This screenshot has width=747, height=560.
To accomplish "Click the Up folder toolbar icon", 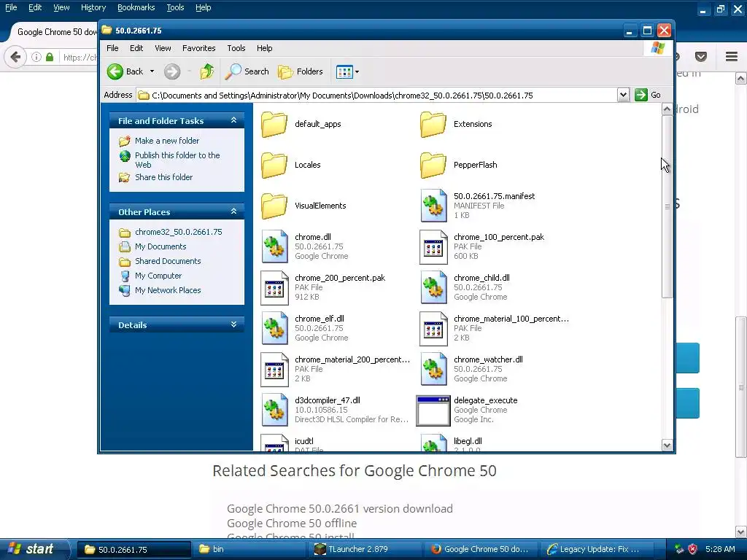I will click(x=206, y=71).
